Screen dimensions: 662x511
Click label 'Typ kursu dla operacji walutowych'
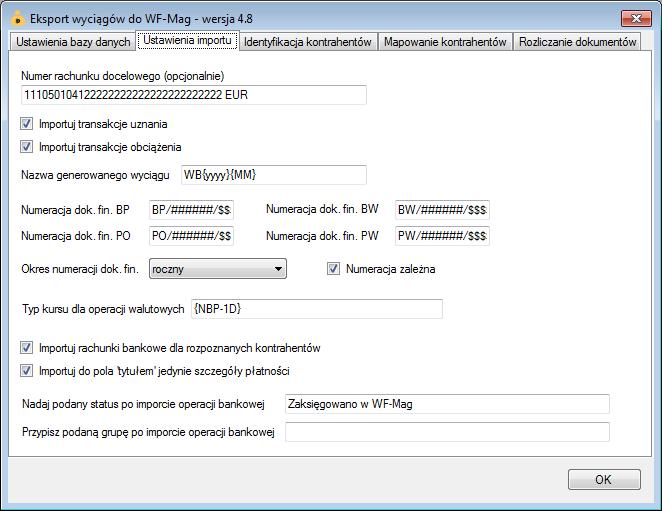[x=103, y=309]
